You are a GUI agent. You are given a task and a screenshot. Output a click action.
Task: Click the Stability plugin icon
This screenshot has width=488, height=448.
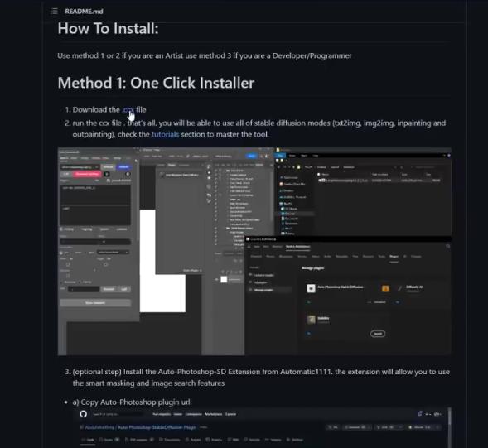[312, 319]
